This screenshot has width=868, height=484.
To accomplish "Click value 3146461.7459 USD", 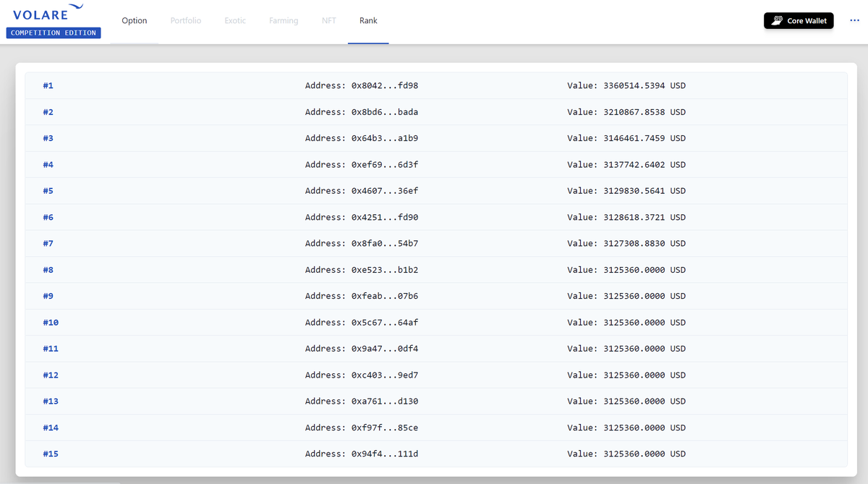I will [644, 138].
